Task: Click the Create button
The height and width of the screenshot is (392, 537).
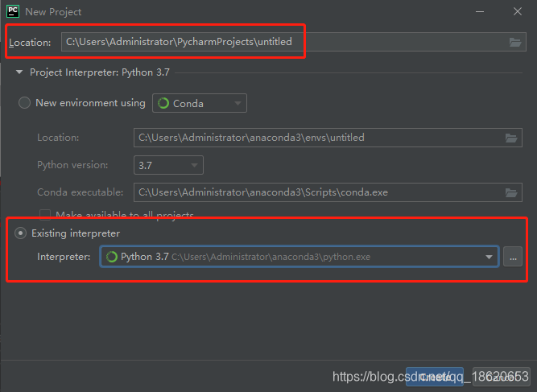Action: [435, 377]
